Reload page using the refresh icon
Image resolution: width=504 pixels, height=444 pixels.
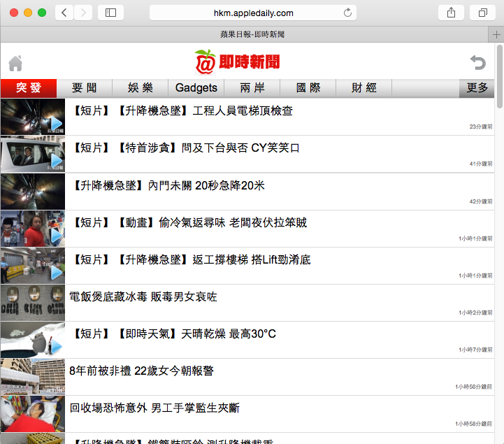pyautogui.click(x=347, y=13)
